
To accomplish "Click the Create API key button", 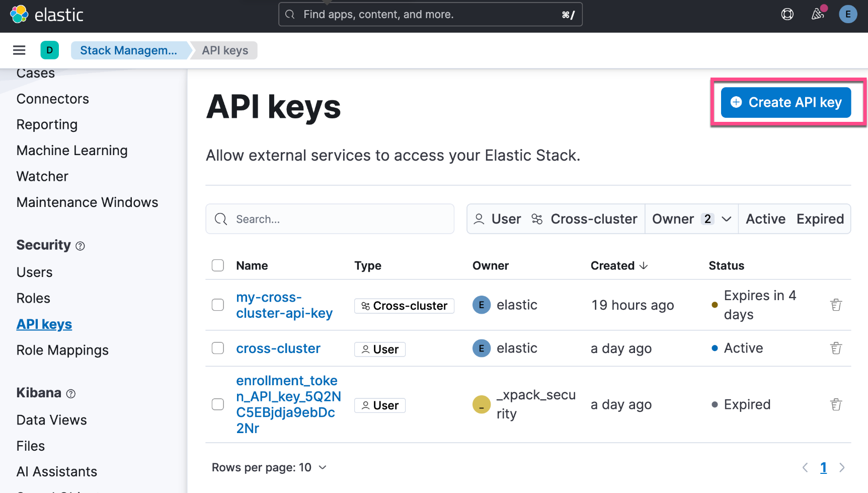I will 785,102.
